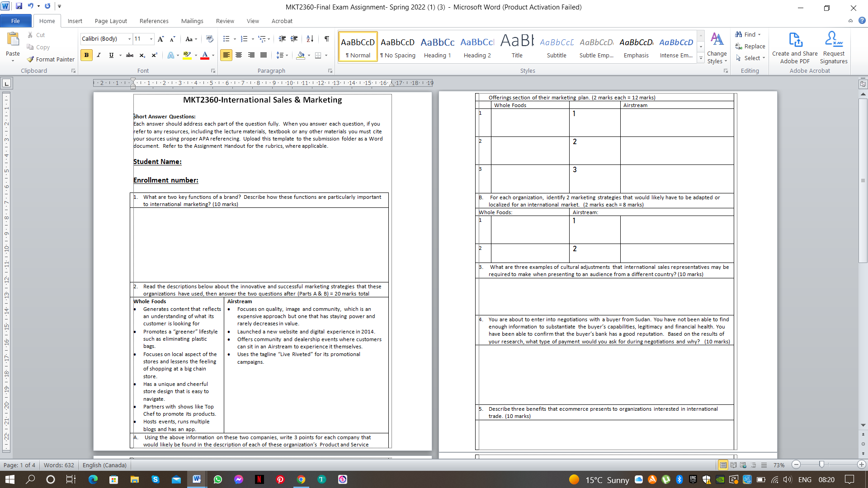The width and height of the screenshot is (868, 488).
Task: Click the Change Styles icon
Action: (717, 47)
